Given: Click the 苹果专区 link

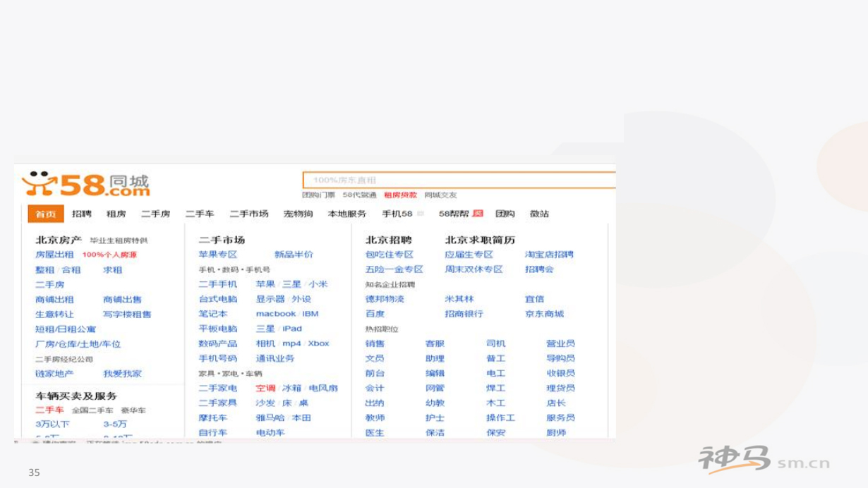Looking at the screenshot, I should point(218,255).
